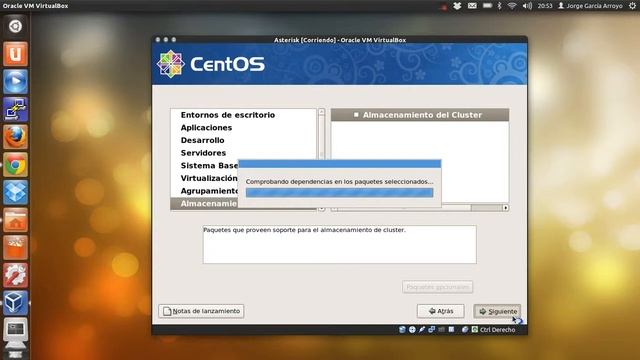640x360 pixels.
Task: Select the Desarrollo category
Action: tap(202, 140)
